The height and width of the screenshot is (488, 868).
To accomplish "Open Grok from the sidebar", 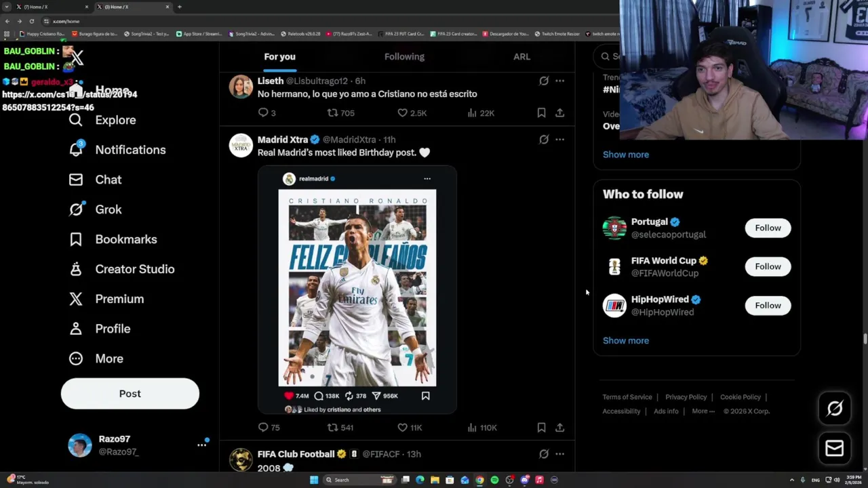I will click(95, 209).
